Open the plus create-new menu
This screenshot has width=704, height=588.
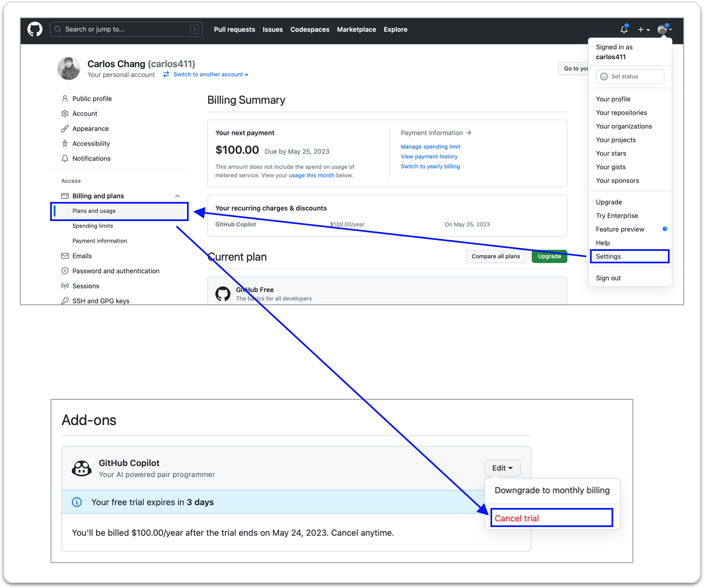pos(643,29)
